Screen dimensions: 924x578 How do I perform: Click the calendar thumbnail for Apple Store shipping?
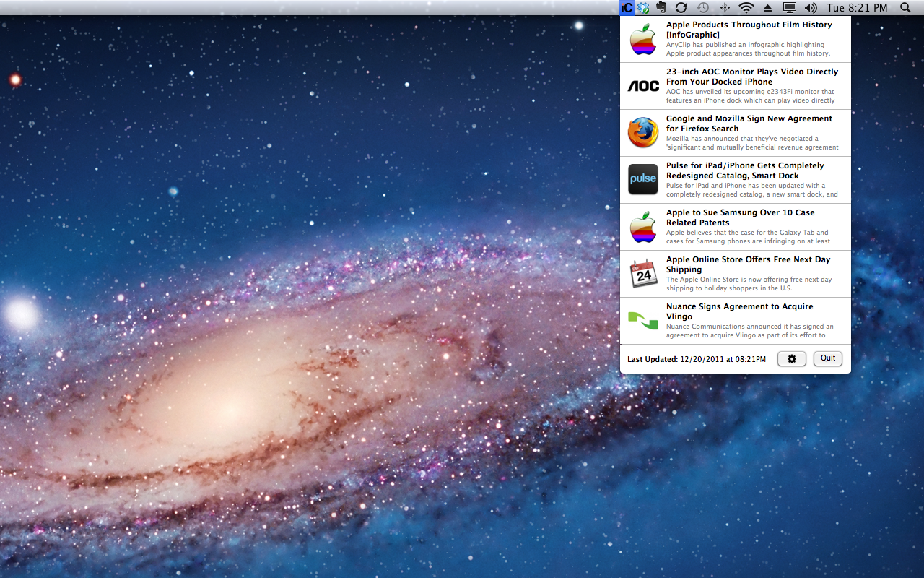coord(642,274)
